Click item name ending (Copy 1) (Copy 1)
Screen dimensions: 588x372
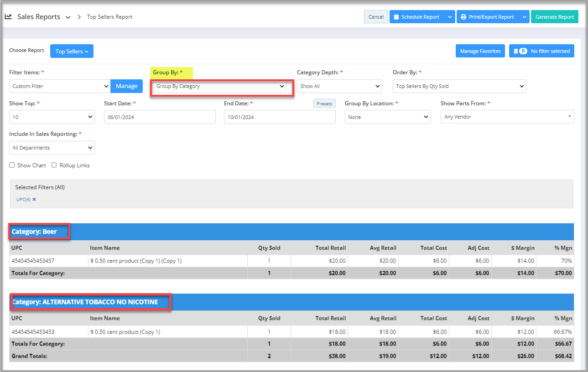[x=136, y=261]
